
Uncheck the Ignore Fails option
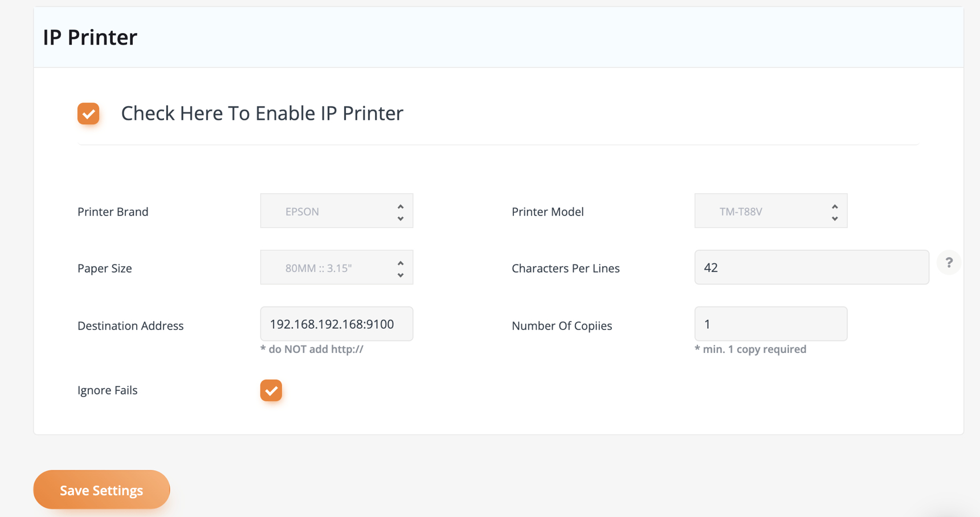tap(271, 390)
